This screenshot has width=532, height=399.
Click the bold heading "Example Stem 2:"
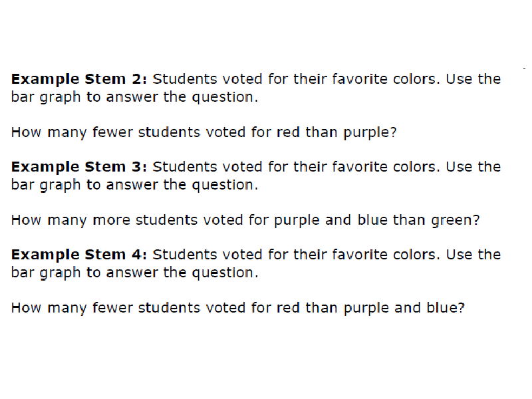pos(79,79)
